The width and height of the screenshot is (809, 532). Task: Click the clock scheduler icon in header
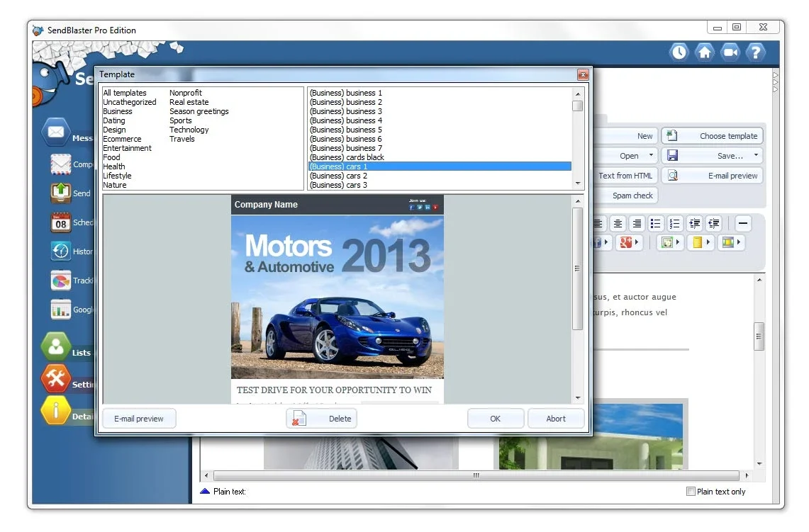point(679,52)
